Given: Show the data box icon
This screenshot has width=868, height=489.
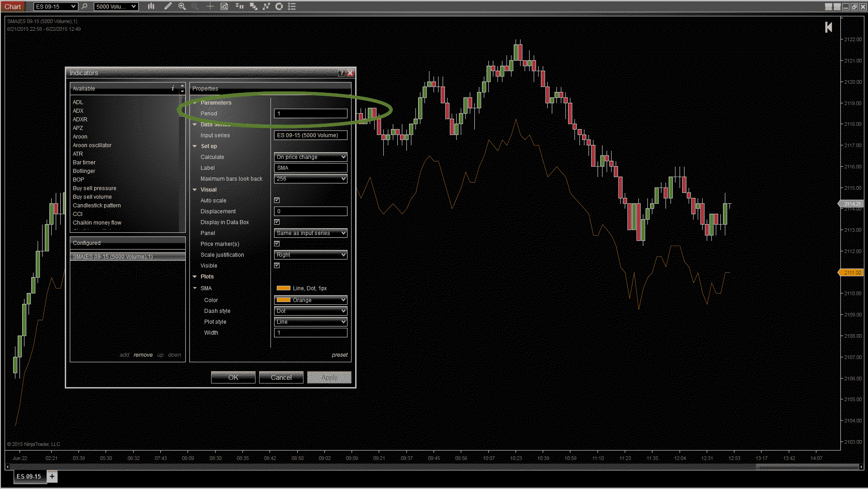Looking at the screenshot, I should click(x=224, y=6).
